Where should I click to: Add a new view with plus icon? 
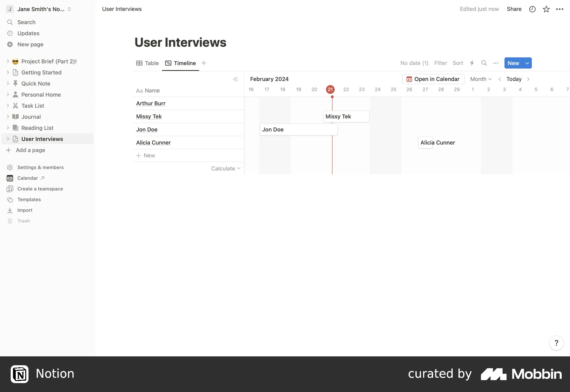pyautogui.click(x=204, y=63)
